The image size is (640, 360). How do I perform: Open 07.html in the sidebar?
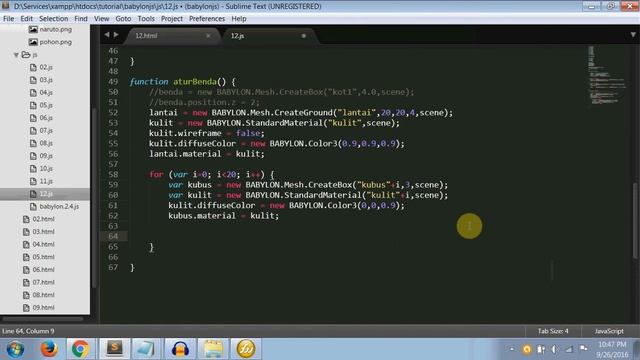click(43, 282)
